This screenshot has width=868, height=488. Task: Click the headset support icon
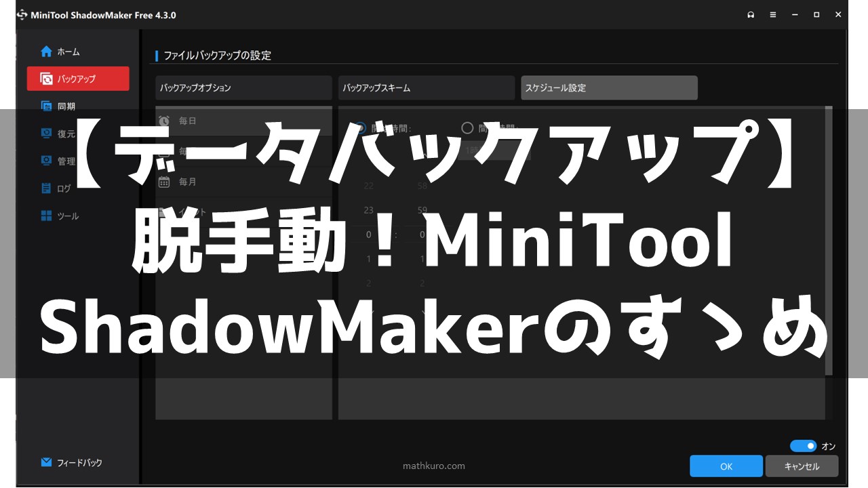pos(751,15)
